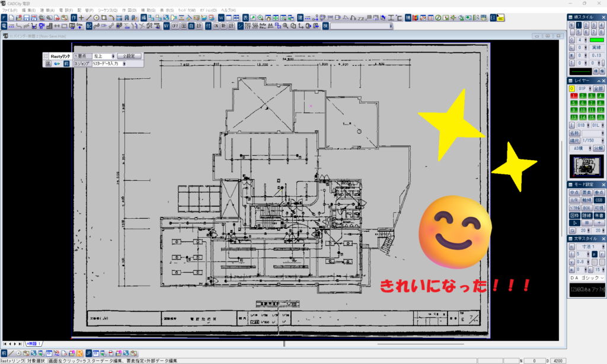The image size is (607, 364).
Task: Open the 左上 base point dropdown
Action: point(113,56)
